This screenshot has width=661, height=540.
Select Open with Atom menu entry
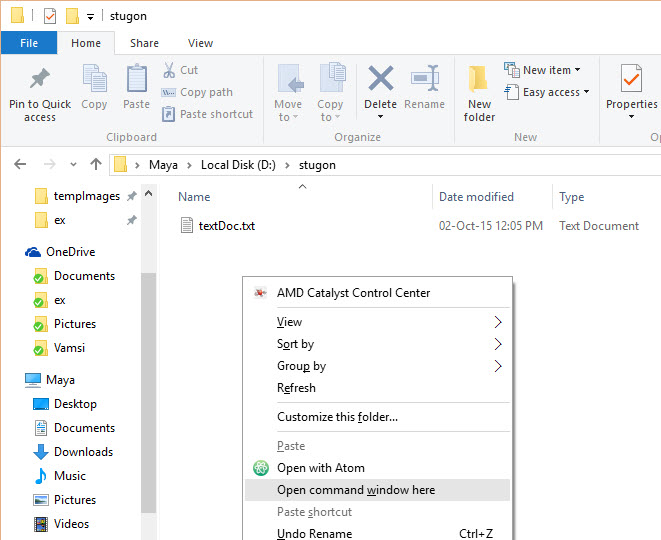(320, 468)
